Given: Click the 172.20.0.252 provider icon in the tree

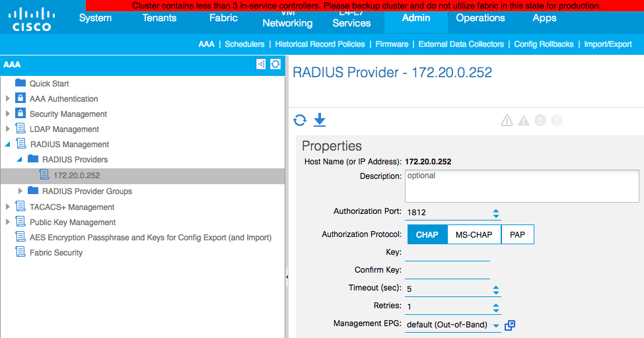Looking at the screenshot, I should (44, 174).
